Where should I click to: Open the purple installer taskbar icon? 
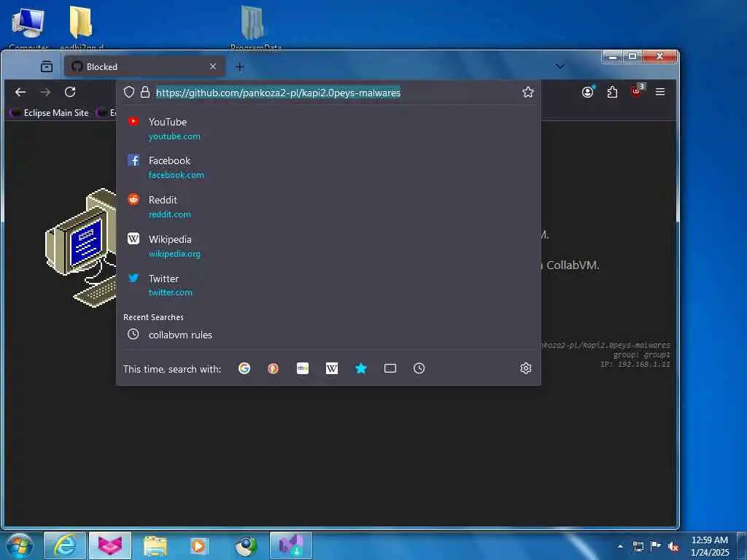click(x=291, y=545)
